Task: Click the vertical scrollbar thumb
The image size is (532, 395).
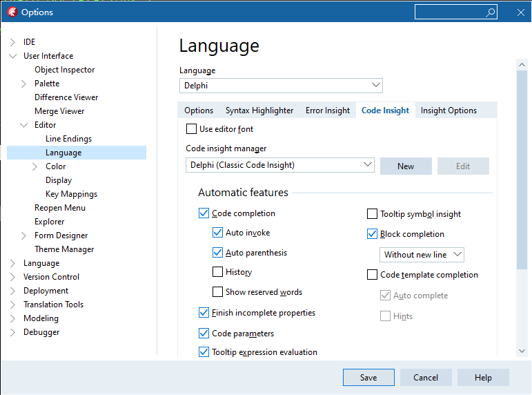Action: click(522, 170)
